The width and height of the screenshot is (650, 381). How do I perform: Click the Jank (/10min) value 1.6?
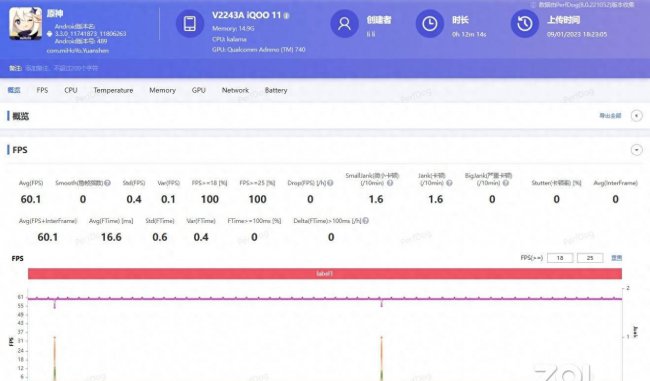436,199
